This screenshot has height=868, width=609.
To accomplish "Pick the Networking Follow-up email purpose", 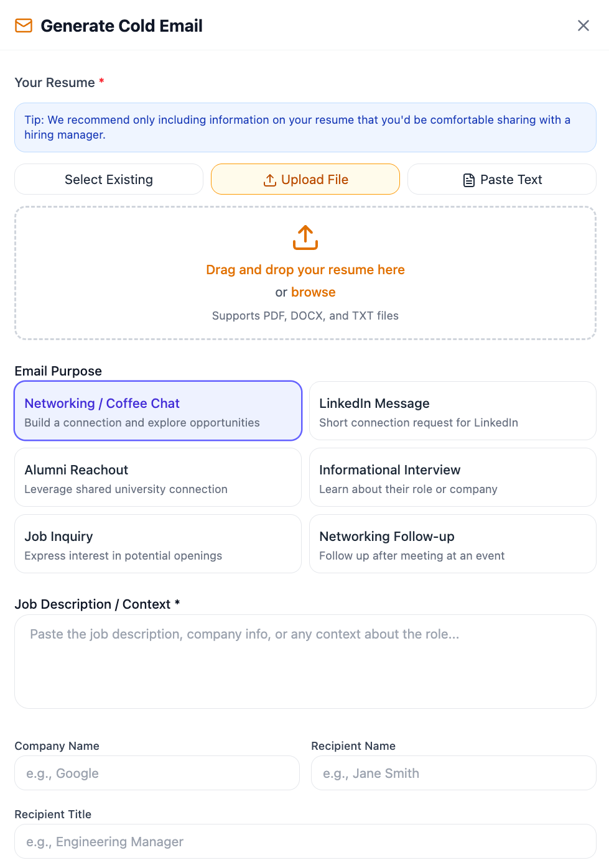I will 453,544.
